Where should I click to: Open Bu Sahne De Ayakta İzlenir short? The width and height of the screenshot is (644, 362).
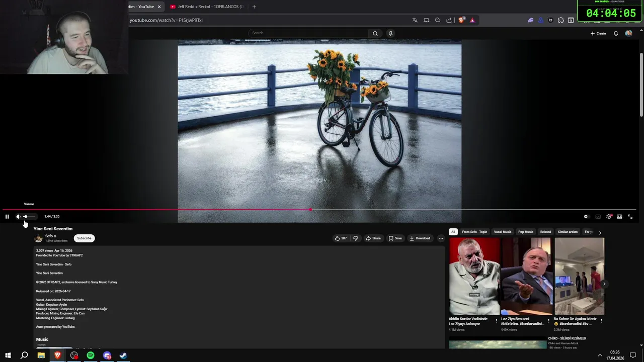[579, 276]
